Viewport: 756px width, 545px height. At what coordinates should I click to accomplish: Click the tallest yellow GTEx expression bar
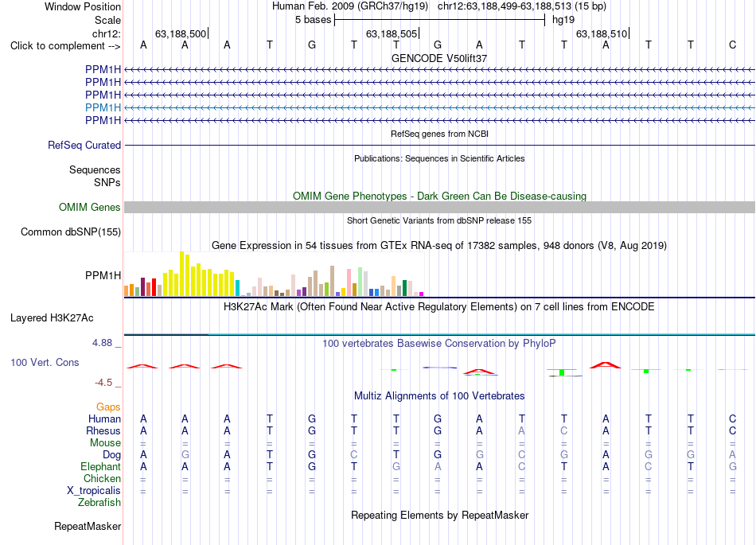pyautogui.click(x=181, y=274)
